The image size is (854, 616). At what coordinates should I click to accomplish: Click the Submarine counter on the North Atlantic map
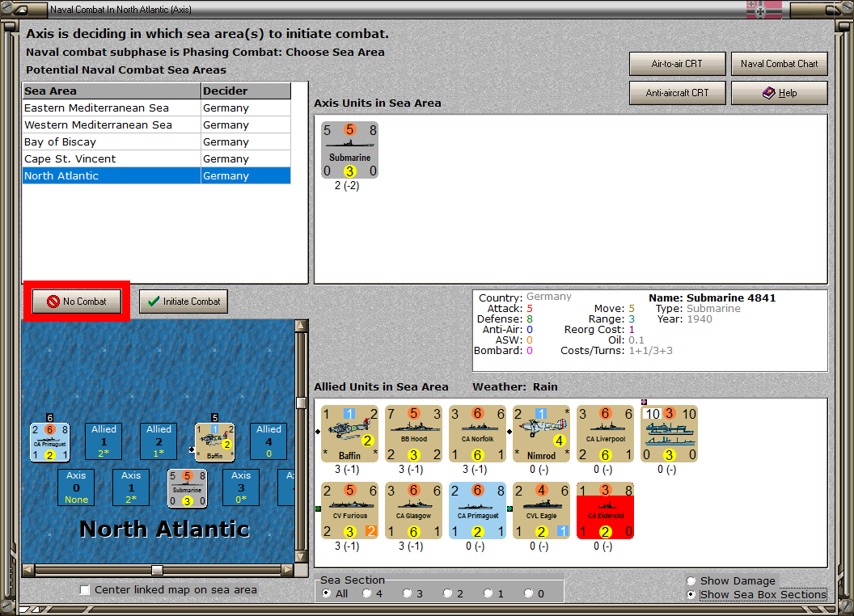188,488
